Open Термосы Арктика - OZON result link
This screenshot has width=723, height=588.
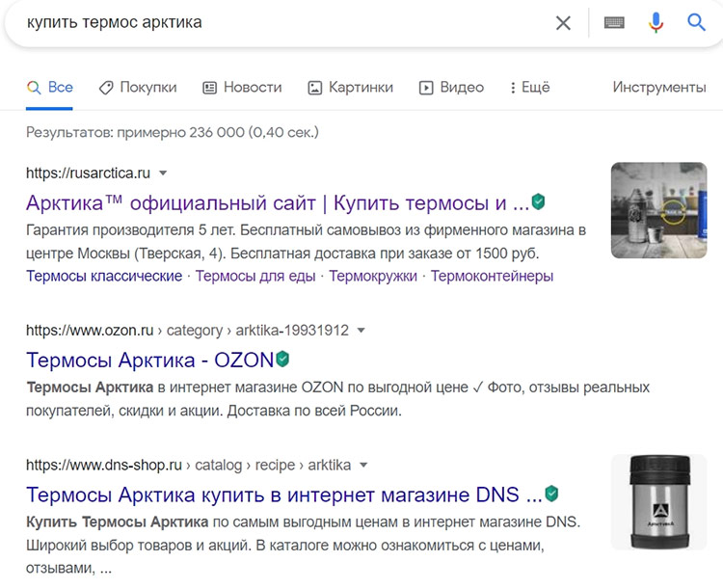tap(149, 360)
